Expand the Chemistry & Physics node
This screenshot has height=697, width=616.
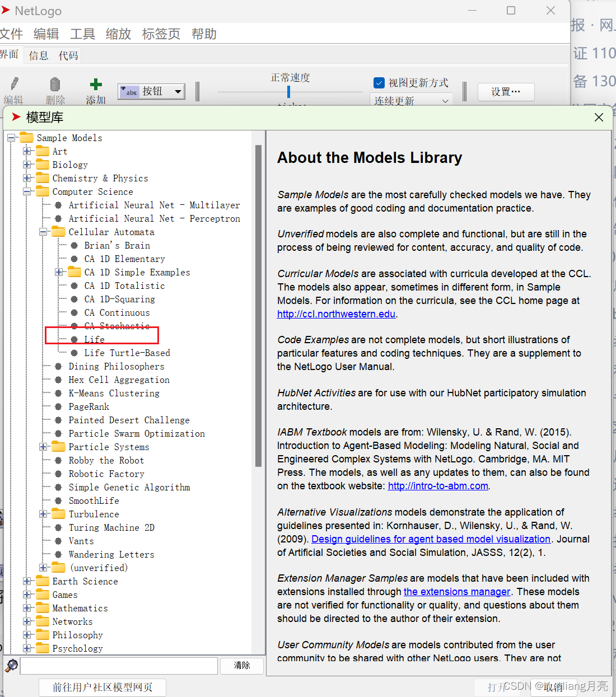(27, 178)
